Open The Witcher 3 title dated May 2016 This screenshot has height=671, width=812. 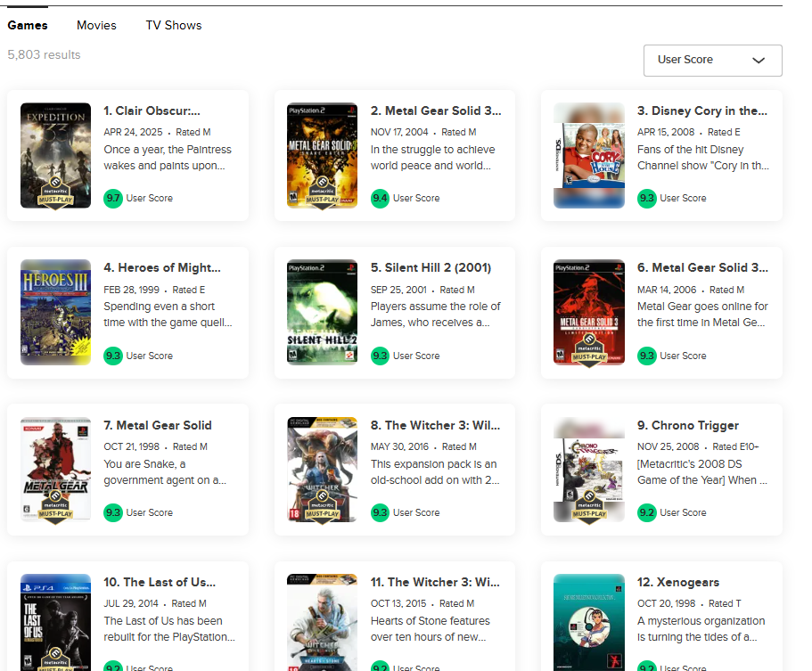436,425
